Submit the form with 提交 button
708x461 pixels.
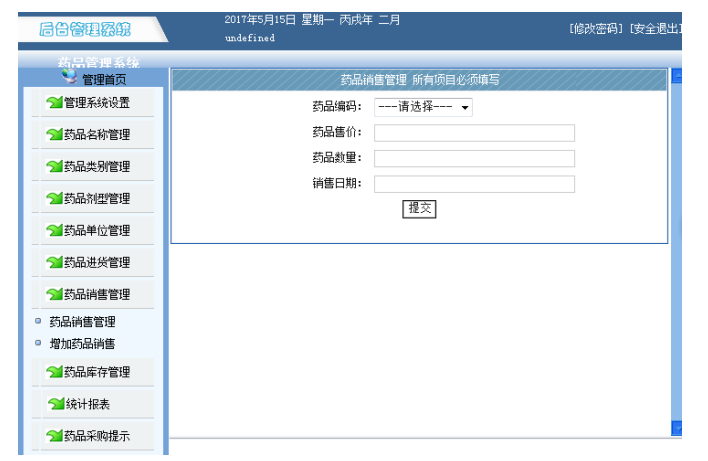click(x=419, y=209)
